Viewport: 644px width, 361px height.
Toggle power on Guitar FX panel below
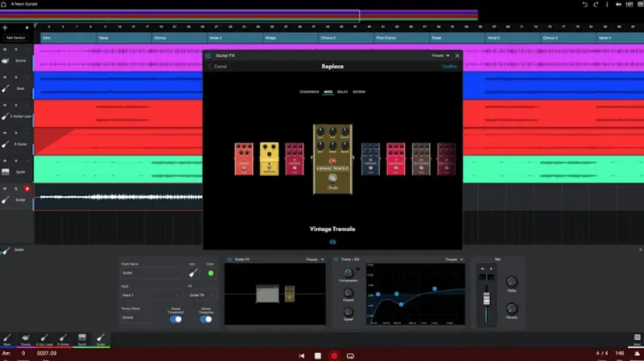[229, 259]
